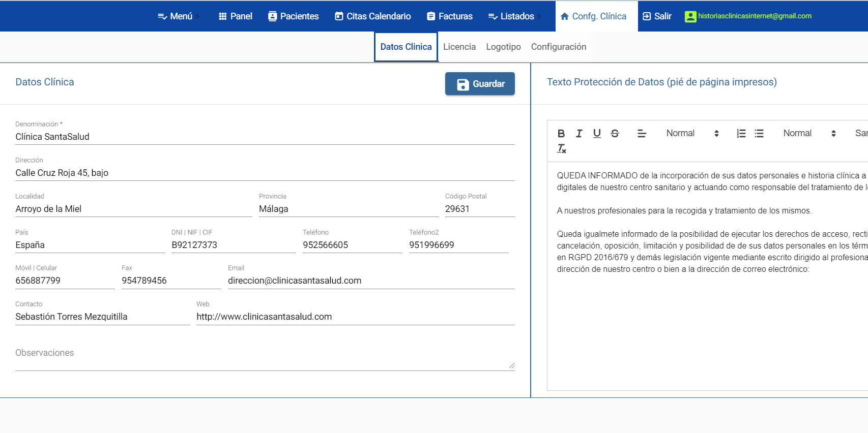Click in the data protection text editor body
Viewport: 868px width, 433px height.
pyautogui.click(x=707, y=276)
